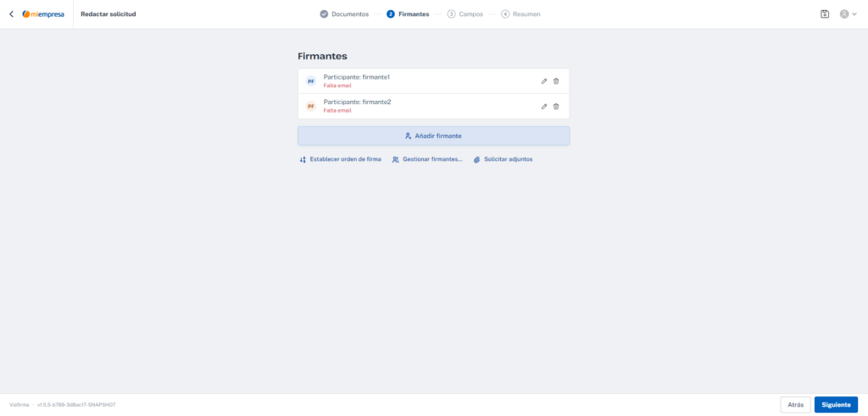
Task: Choose Solicitar adjuntos option
Action: point(504,159)
